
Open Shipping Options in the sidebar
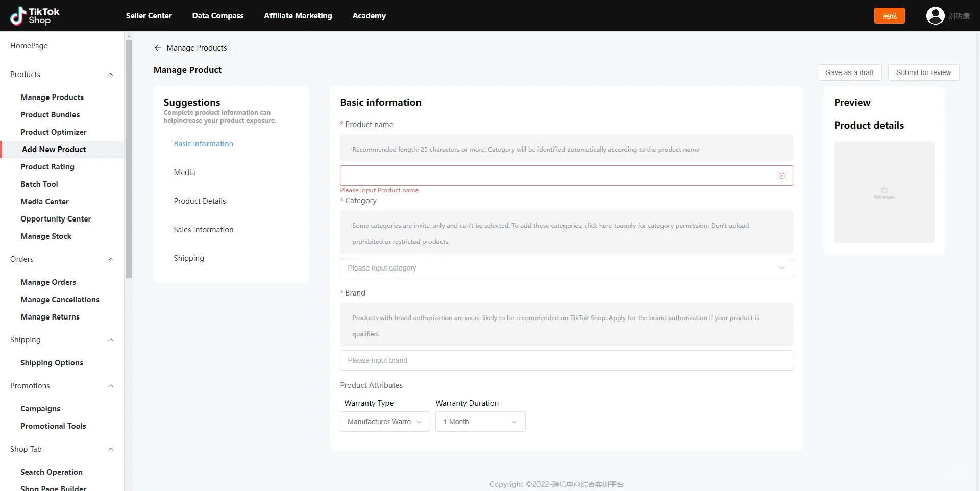(x=52, y=363)
